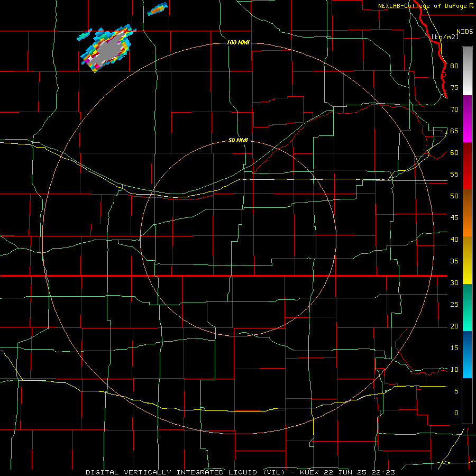
Task: Click the 15 value on the color scale
Action: (454, 348)
